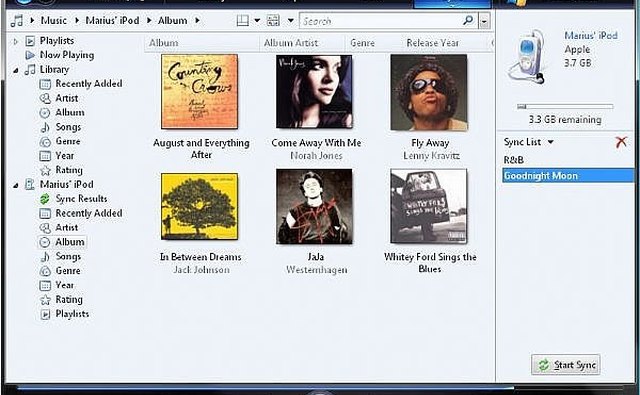Click Library's Artist icon

pyautogui.click(x=45, y=98)
